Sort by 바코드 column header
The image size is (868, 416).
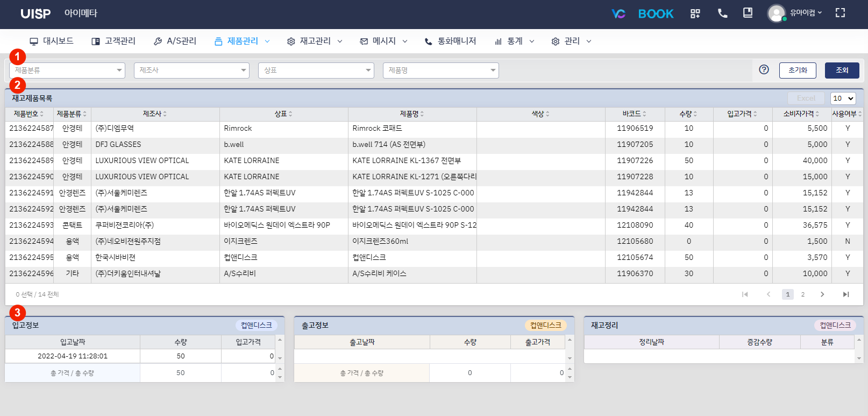point(635,114)
